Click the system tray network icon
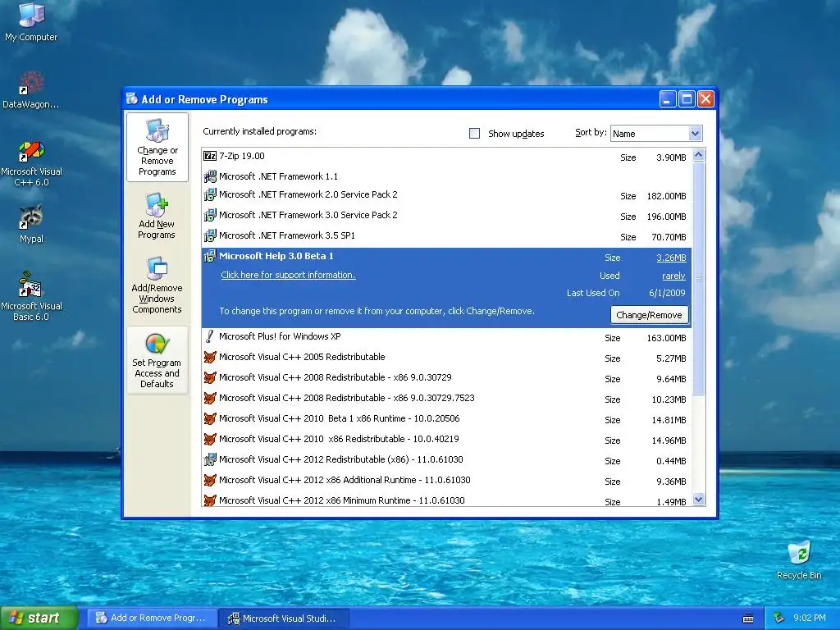Image resolution: width=840 pixels, height=630 pixels. tap(778, 618)
